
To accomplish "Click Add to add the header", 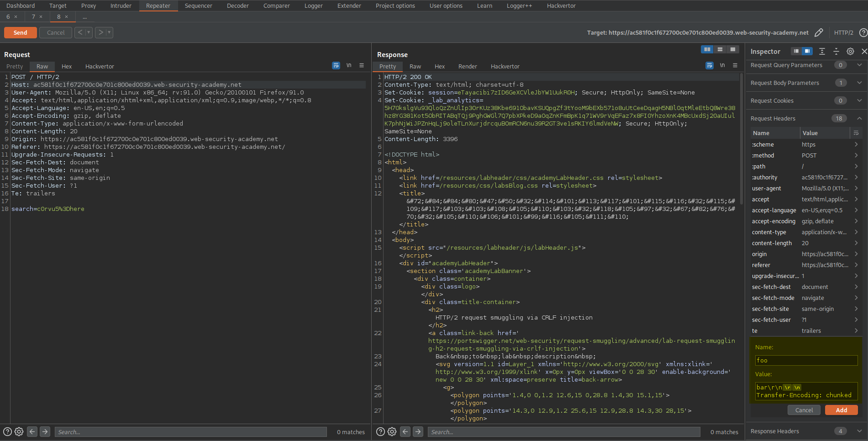I will [842, 410].
